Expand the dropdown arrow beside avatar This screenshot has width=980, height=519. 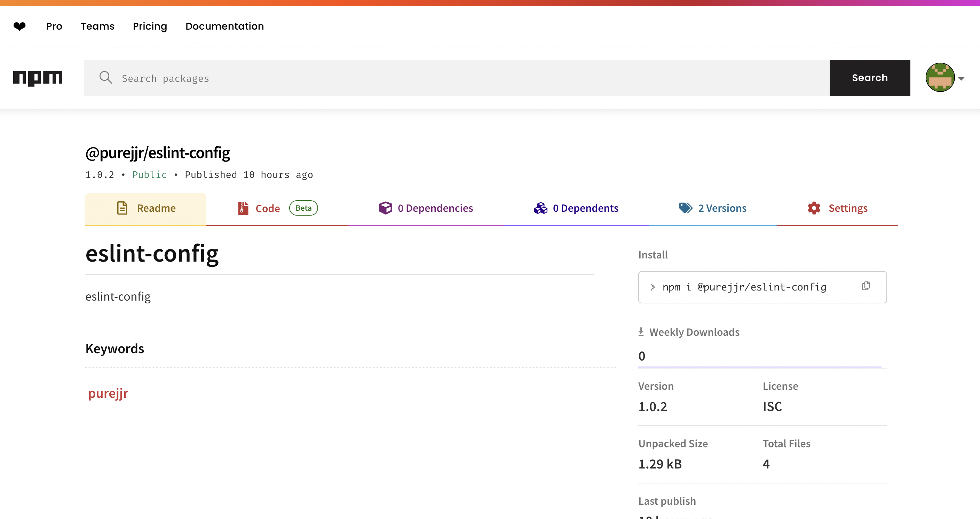pos(961,78)
